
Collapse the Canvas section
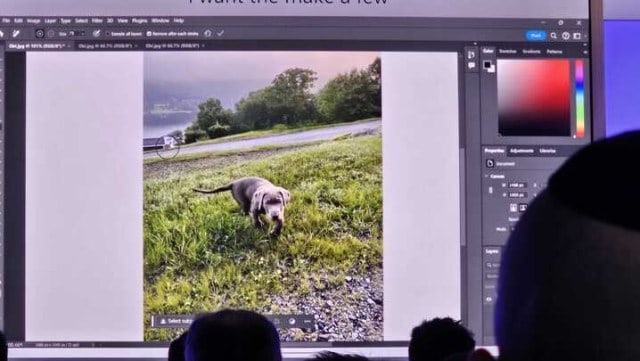click(487, 176)
